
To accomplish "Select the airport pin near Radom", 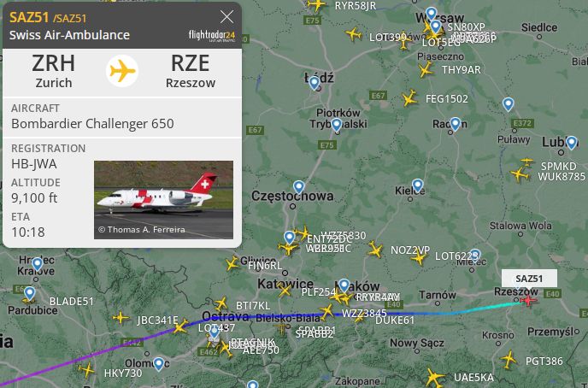I will pyautogui.click(x=455, y=124).
